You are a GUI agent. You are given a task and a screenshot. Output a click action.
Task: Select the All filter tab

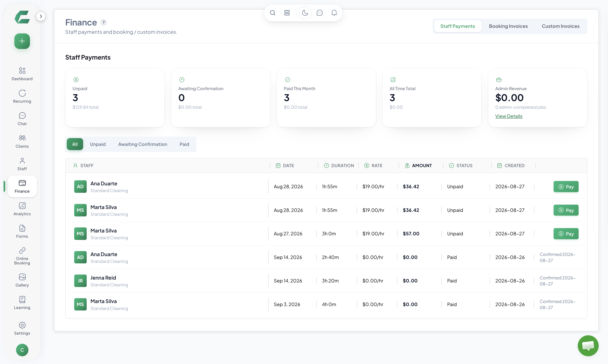tap(75, 144)
